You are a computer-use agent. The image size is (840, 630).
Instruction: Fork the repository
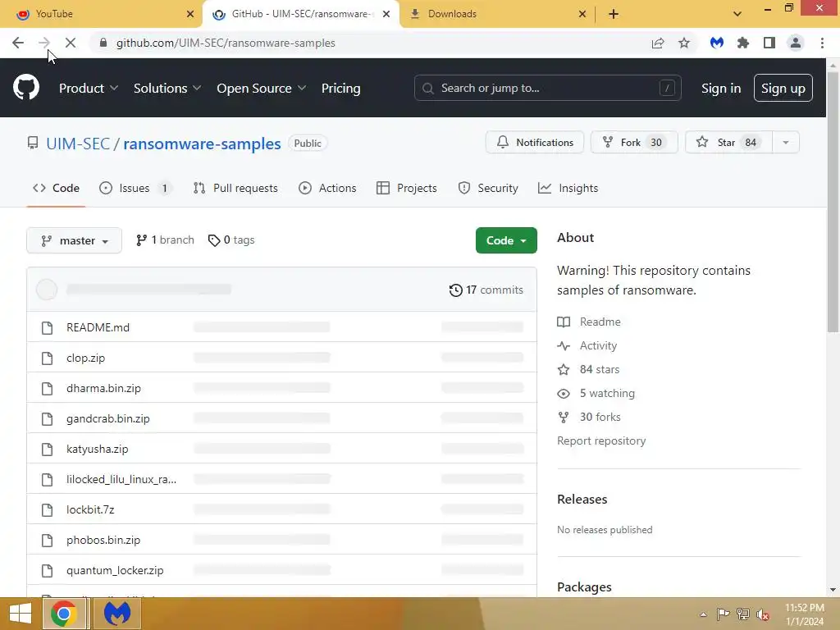[634, 143]
